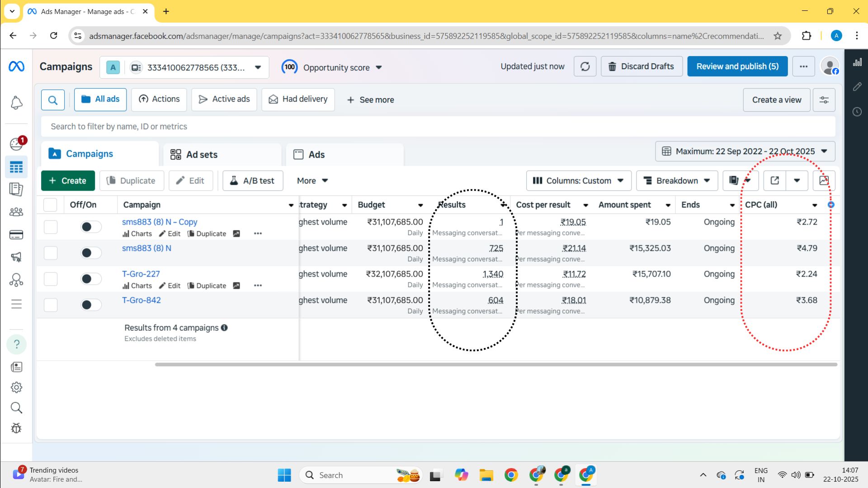Open the Breakdown dropdown
The width and height of the screenshot is (868, 488).
676,180
